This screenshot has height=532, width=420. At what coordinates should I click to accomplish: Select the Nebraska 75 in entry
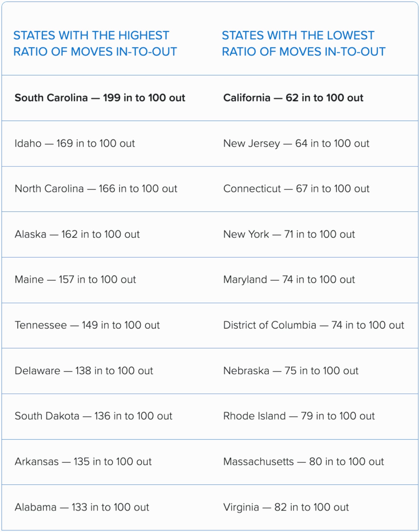(x=290, y=371)
